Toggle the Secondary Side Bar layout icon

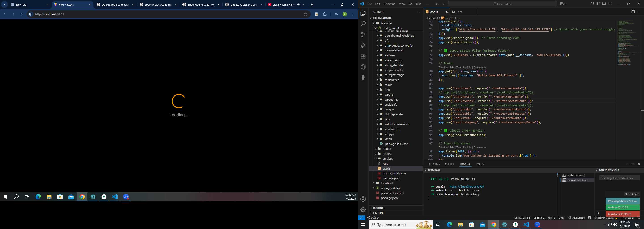610,4
